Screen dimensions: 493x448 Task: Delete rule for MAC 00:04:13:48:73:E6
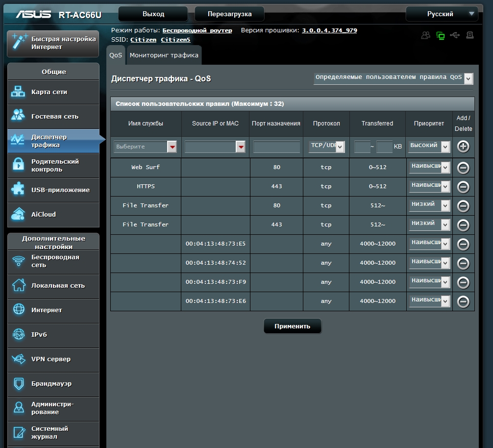pyautogui.click(x=463, y=301)
